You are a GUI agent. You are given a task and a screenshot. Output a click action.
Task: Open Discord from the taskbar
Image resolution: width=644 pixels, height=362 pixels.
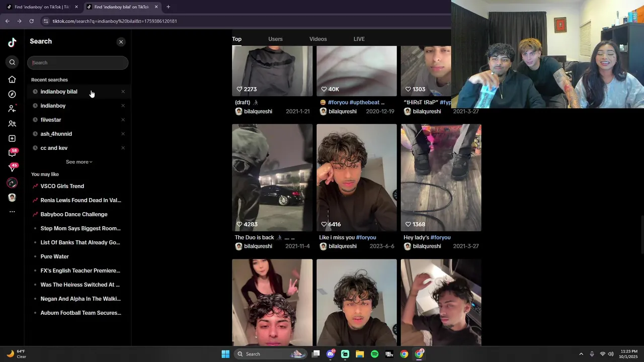[x=331, y=354]
